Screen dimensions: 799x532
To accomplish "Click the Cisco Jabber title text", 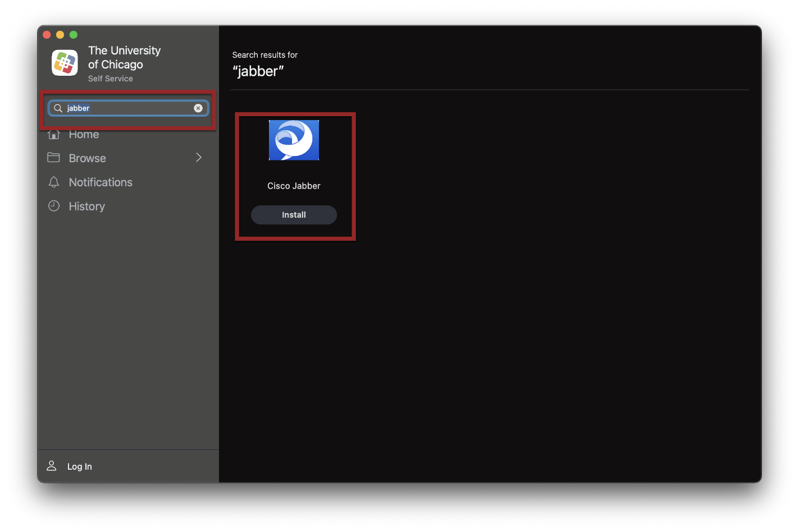I will coord(294,186).
